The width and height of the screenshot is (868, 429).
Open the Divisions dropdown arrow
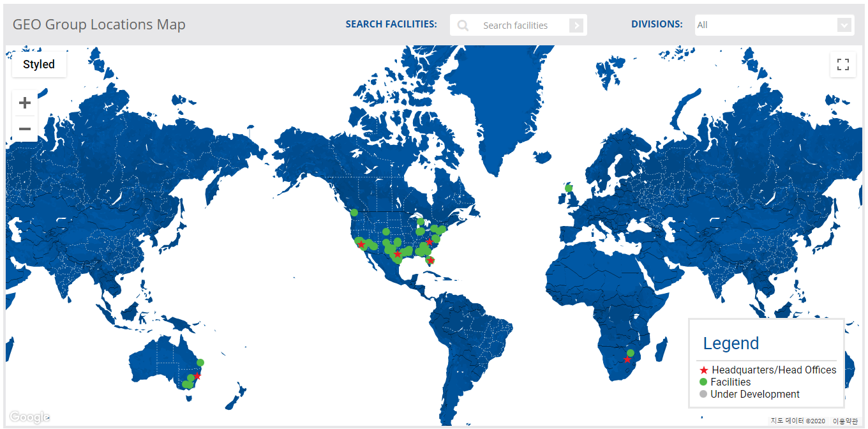tap(844, 26)
